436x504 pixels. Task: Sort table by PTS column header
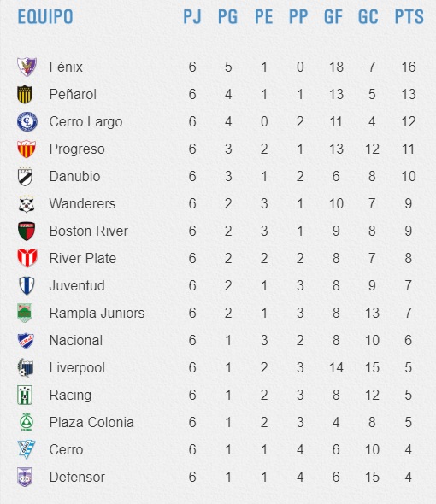(x=409, y=17)
